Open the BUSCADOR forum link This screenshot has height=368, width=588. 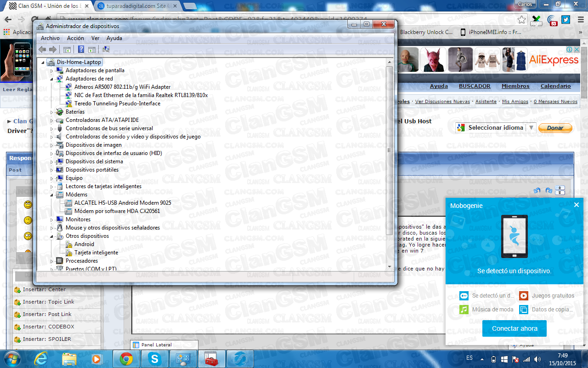474,86
